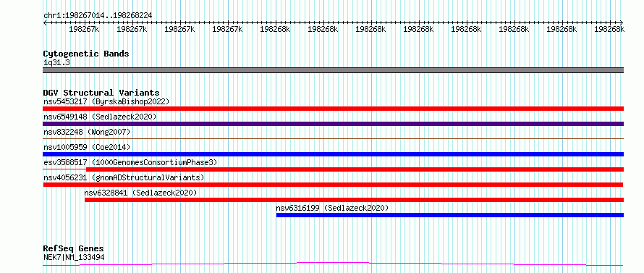Screen dimensions: 644x273
Task: Click the nsv4056231 (gnomADStructuralVariants) label
Action: 124,177
